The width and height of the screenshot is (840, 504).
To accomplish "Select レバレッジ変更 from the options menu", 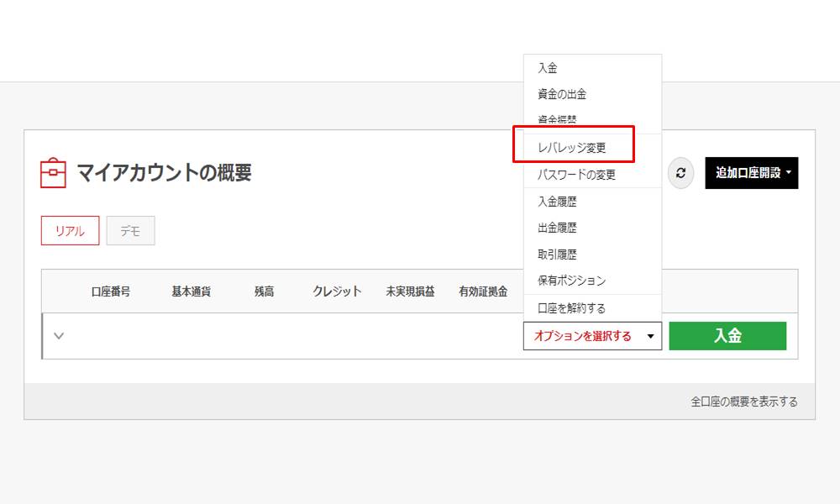I will tap(572, 148).
